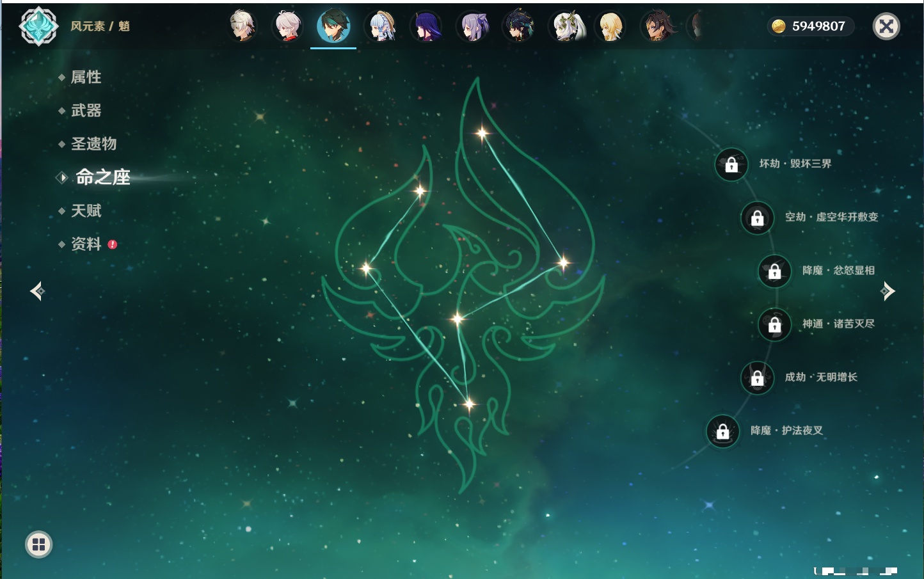Screen dimensions: 924x579
Task: Select the Raiden Shogun avatar with dark purple hair
Action: pos(427,26)
